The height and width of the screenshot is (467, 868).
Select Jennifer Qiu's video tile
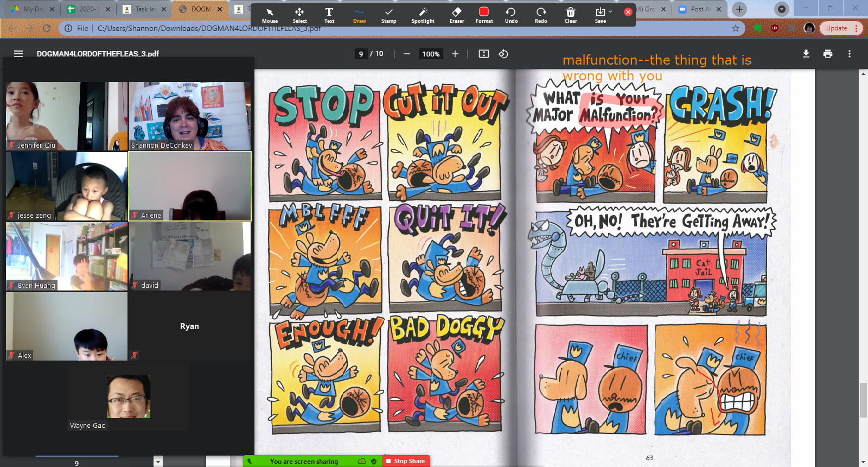[x=67, y=116]
